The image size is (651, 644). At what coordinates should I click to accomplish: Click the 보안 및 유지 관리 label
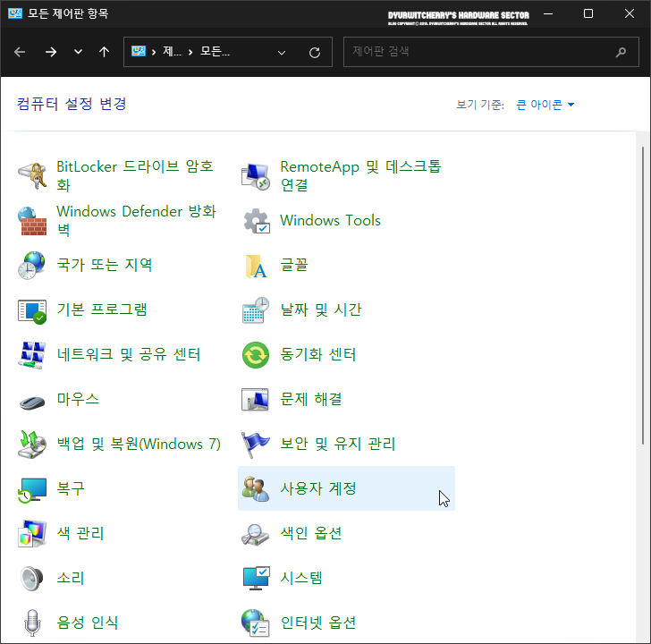[337, 444]
